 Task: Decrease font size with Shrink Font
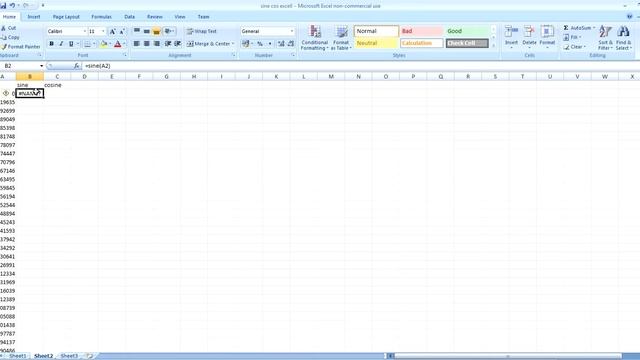click(x=122, y=31)
